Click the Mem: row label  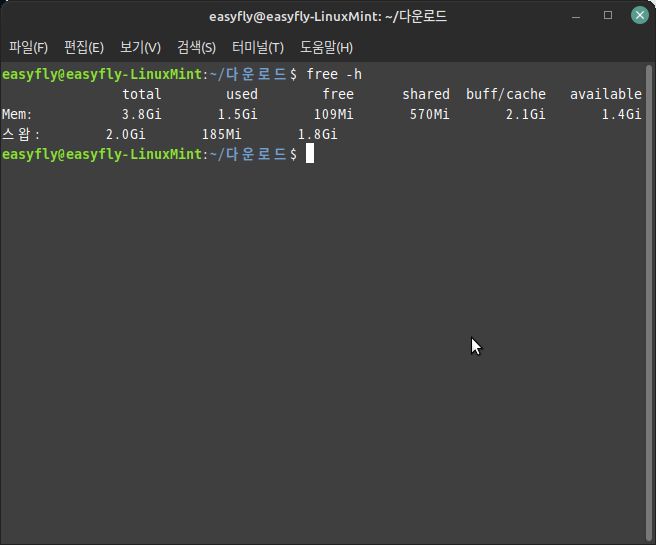click(17, 114)
